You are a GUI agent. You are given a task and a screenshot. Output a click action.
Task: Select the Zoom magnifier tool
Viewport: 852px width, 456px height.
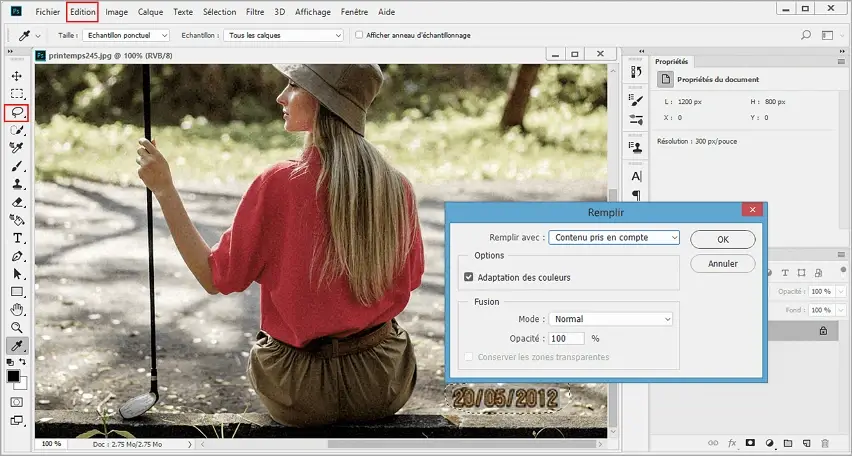(x=17, y=328)
